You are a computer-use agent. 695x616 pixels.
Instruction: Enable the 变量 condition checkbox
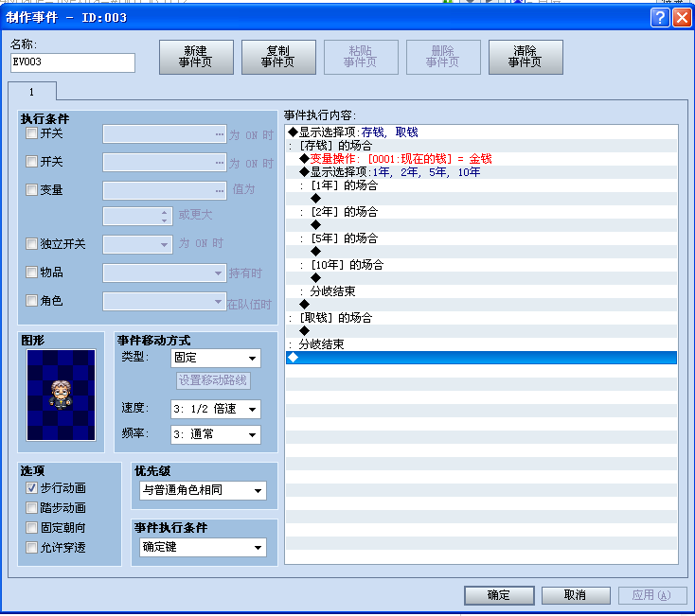tap(31, 190)
